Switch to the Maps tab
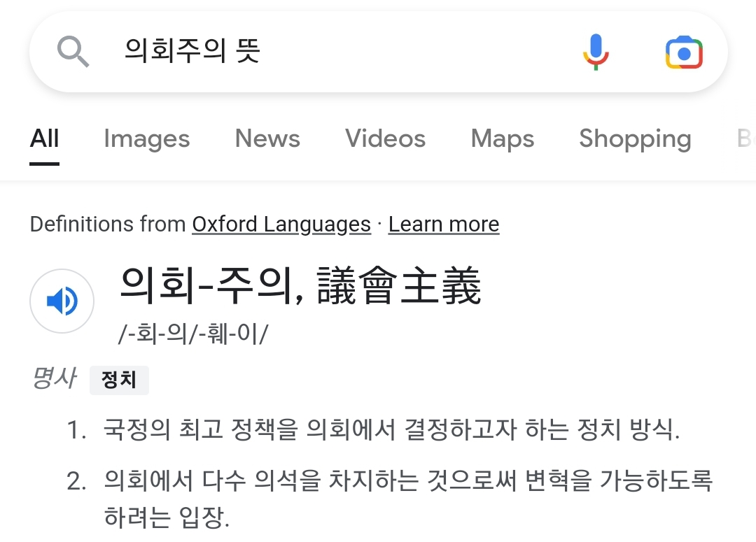This screenshot has height=542, width=756. tap(502, 138)
